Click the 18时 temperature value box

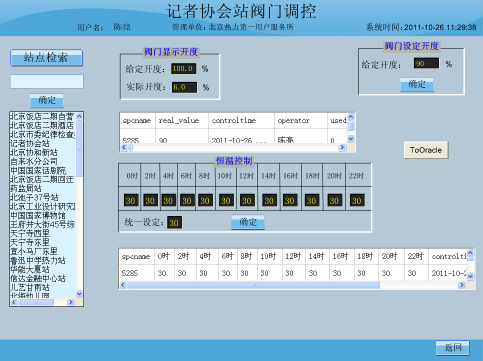(x=312, y=200)
